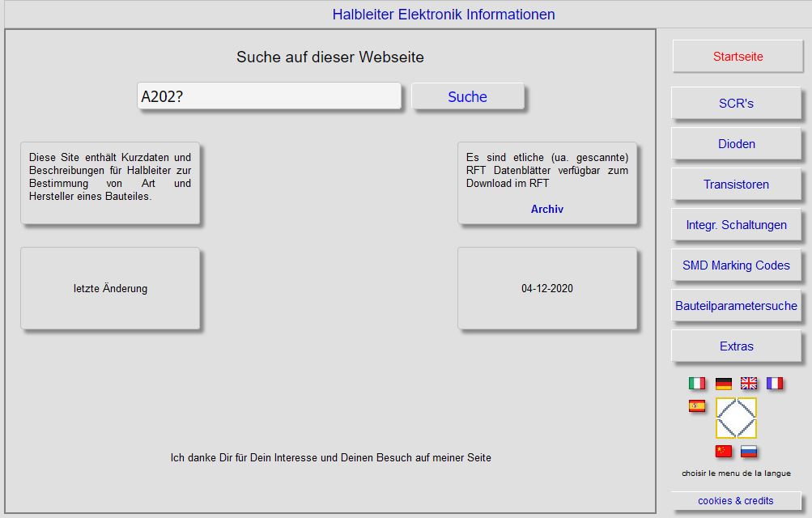Image resolution: width=812 pixels, height=518 pixels.
Task: Click the search field containing A202?
Action: [269, 96]
